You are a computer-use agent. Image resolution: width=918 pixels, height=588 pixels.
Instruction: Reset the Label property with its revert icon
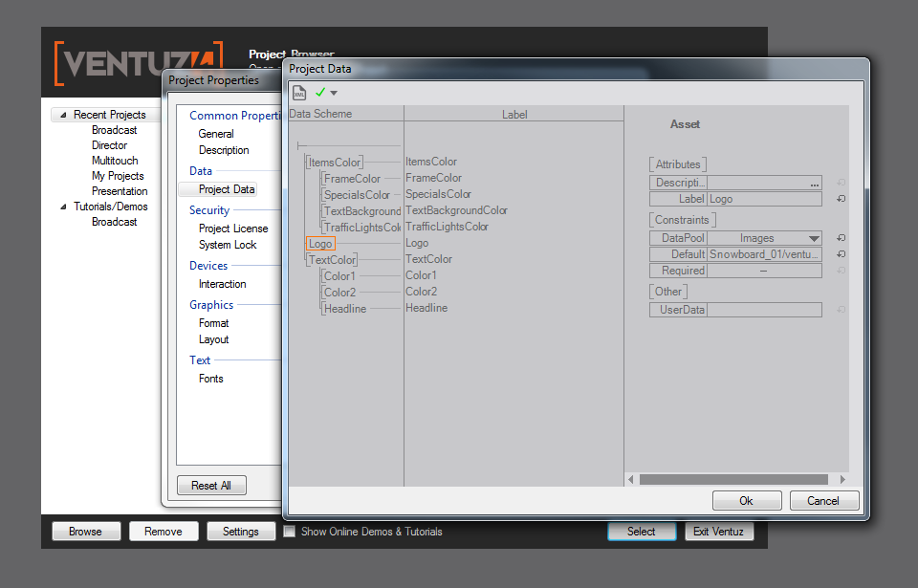coord(841,199)
